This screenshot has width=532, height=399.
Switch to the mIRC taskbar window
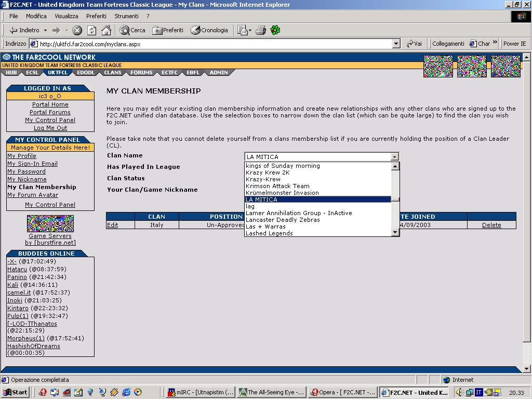point(201,392)
